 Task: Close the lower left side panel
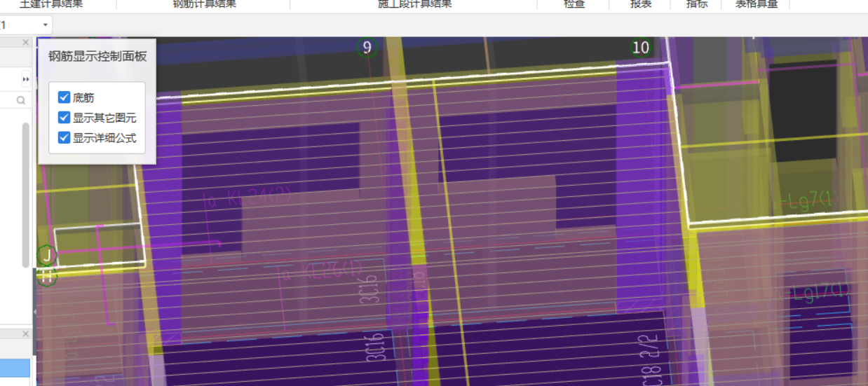tap(26, 334)
